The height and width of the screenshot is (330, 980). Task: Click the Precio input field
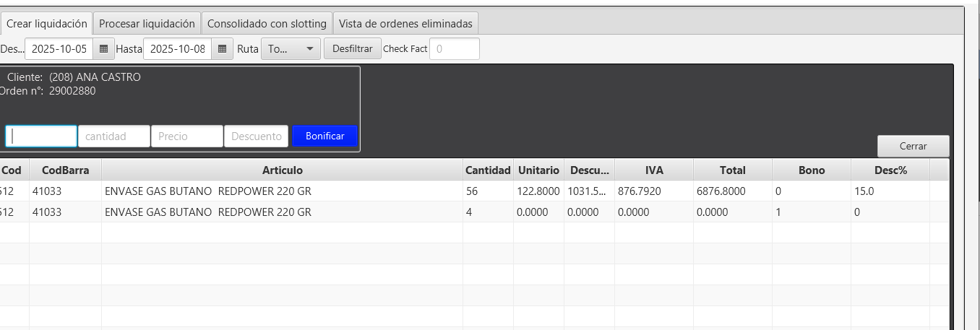pyautogui.click(x=186, y=136)
